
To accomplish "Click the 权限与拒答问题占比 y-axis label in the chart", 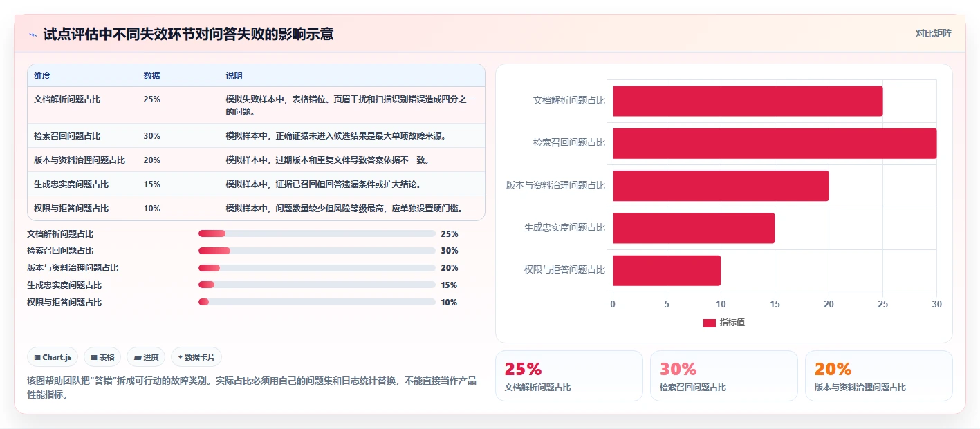I will click(x=564, y=270).
